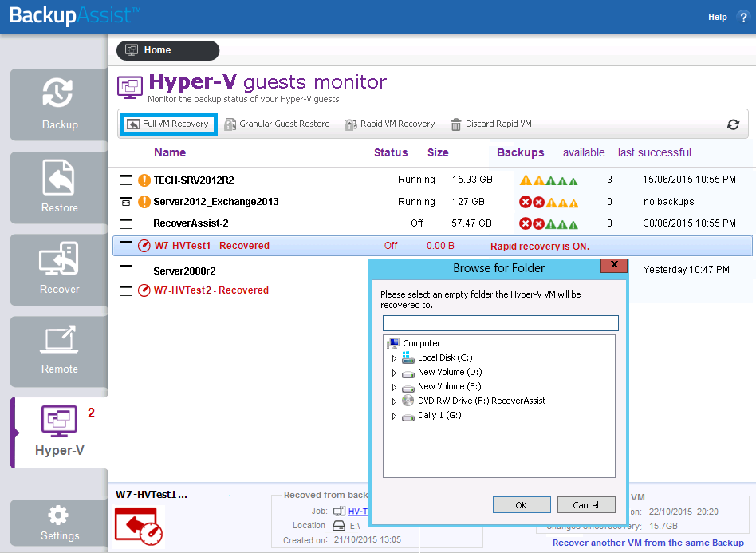
Task: Click Cancel in Browse for Folder
Action: coord(586,505)
